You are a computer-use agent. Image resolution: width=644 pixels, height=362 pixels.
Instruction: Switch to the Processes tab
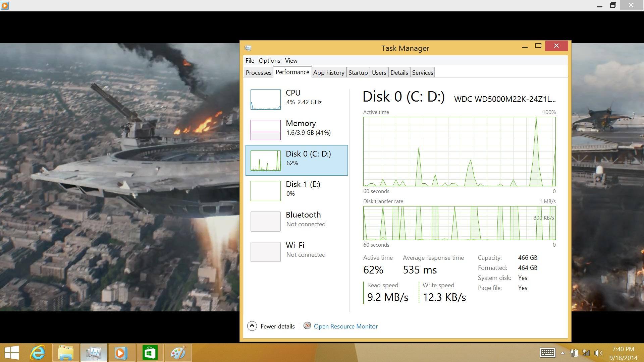(258, 73)
